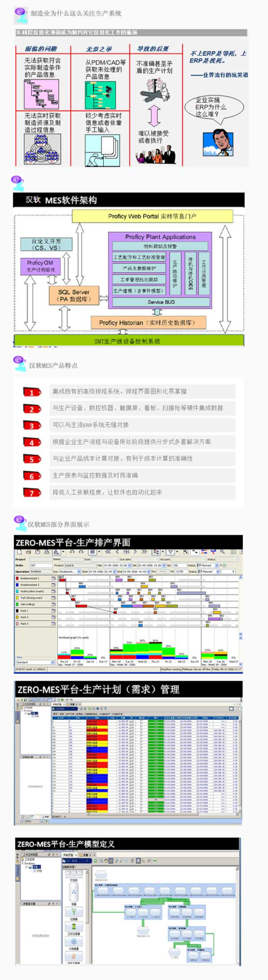Toggle the P checkbox in Order row
Viewport: 268px width, 980px height.
[224, 565]
